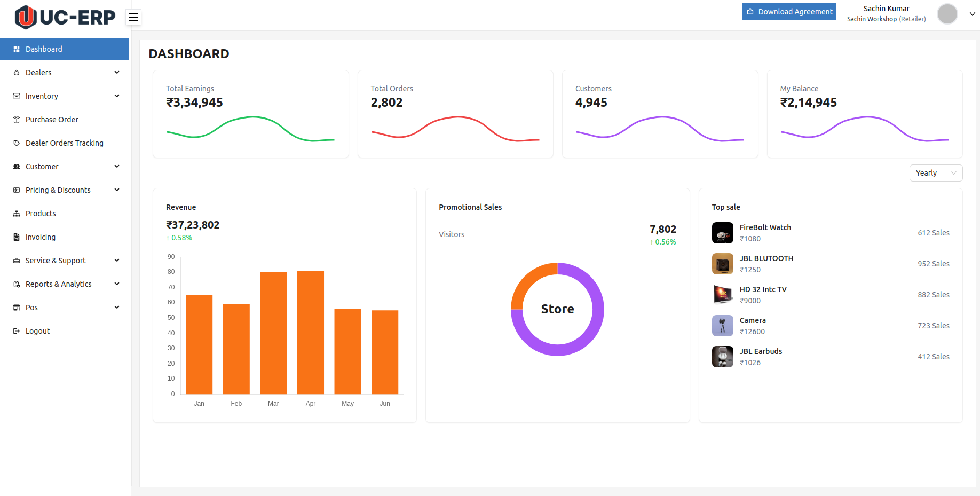Click the HD 32 Intc TV thumbnail
Image resolution: width=980 pixels, height=496 pixels.
(x=723, y=295)
